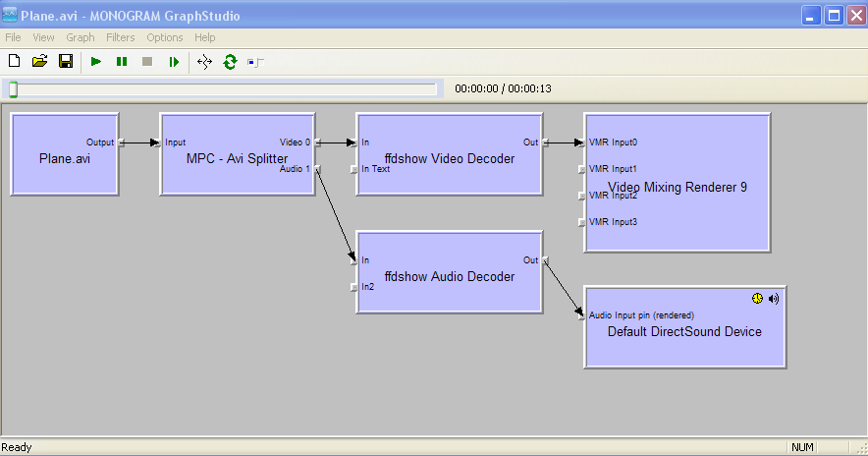
Task: Click the NUM indicator in the status bar
Action: [x=802, y=447]
